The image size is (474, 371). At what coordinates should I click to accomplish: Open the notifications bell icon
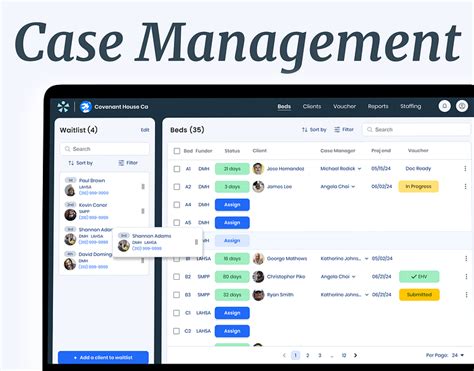(x=444, y=106)
